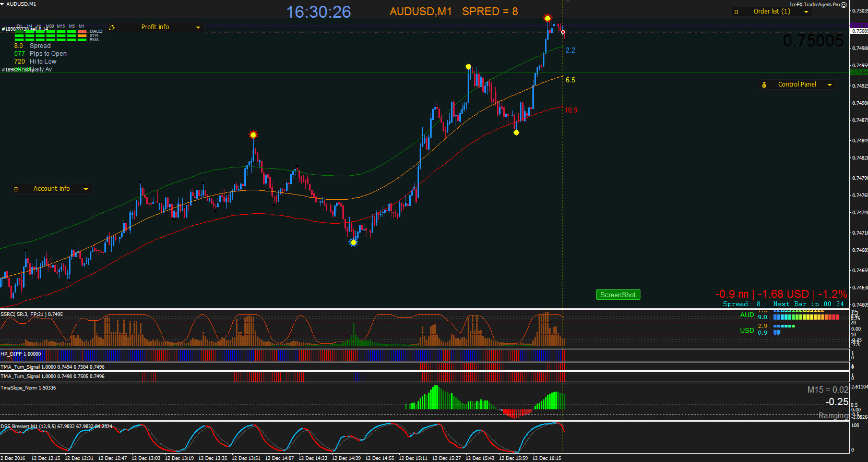
Task: Click the 10.9 red band distance label
Action: click(571, 110)
